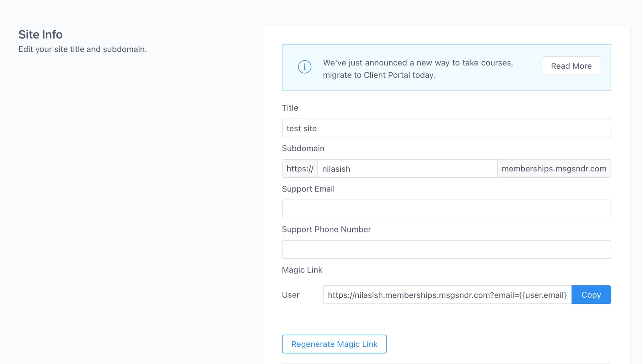Click the Title field label
The image size is (642, 364).
[x=290, y=108]
